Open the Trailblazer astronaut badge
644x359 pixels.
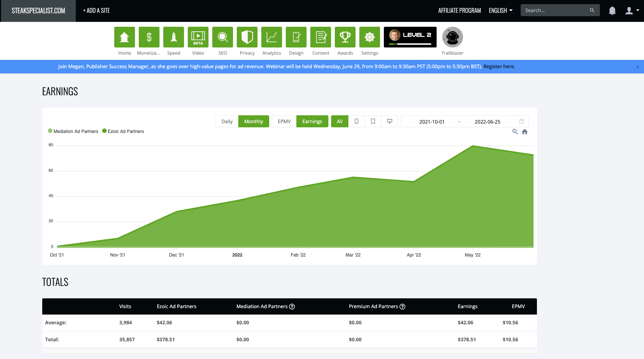(452, 37)
